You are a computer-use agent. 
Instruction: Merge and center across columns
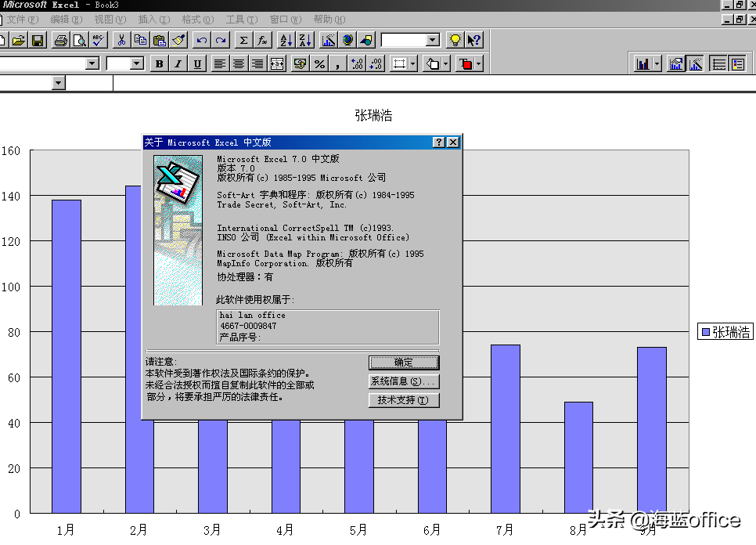[x=277, y=63]
